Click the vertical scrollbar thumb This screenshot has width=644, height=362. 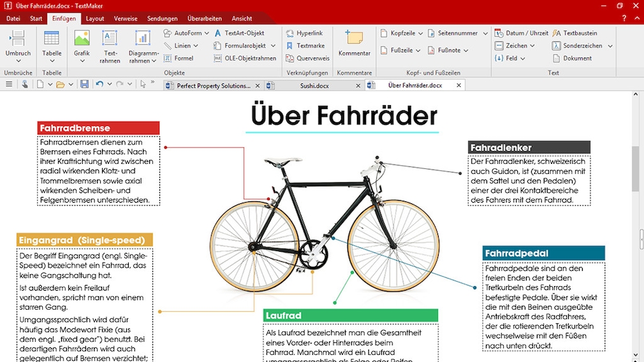[x=635, y=168]
